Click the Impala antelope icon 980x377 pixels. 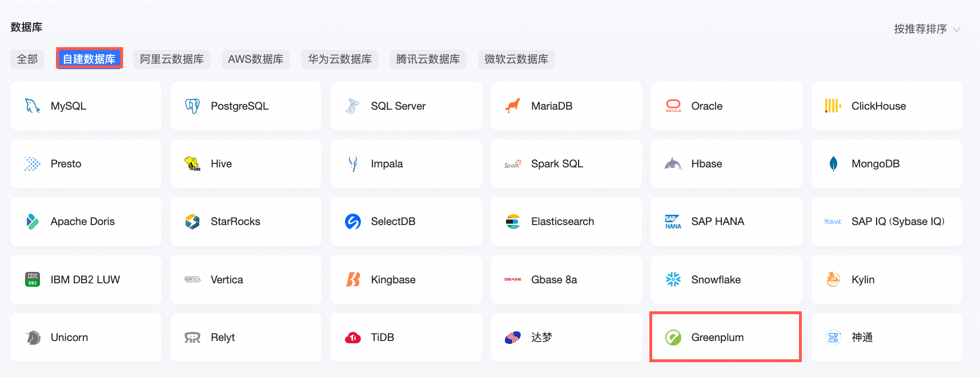coord(353,164)
